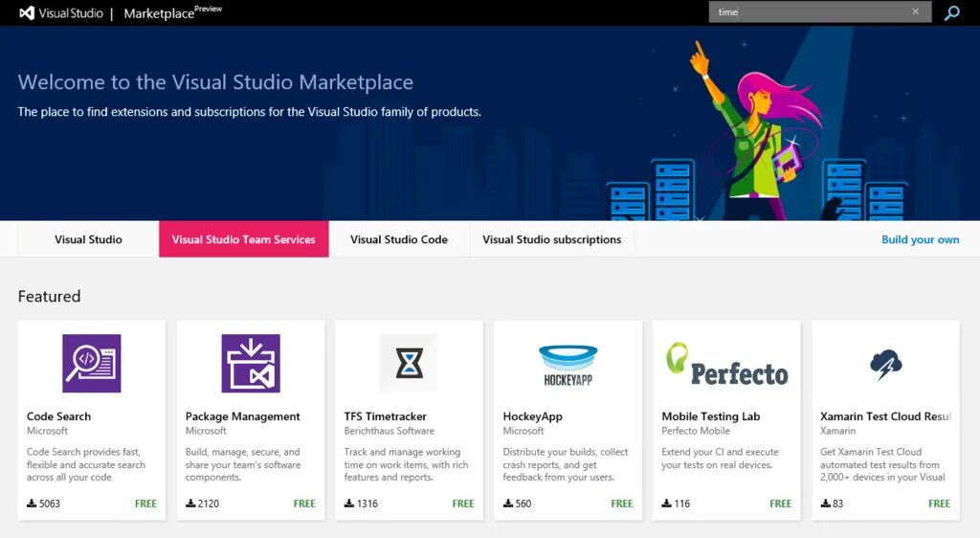Open the Xamarin Test Cloud Results title

(885, 416)
